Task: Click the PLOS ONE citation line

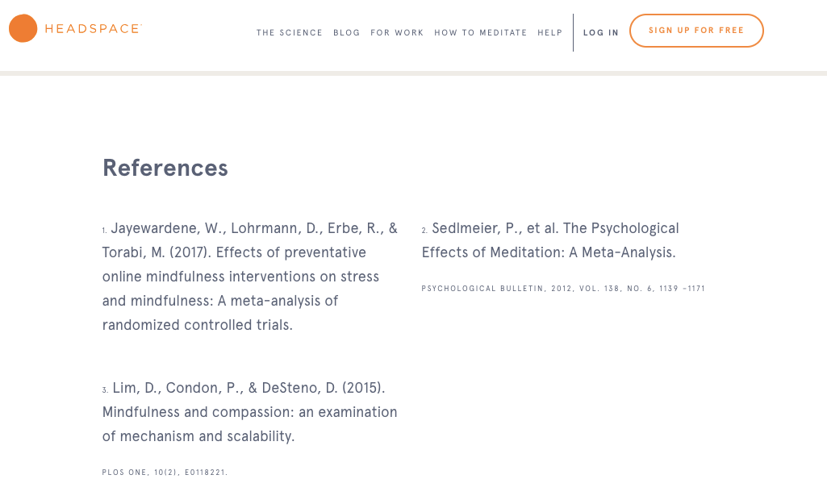Action: (165, 473)
